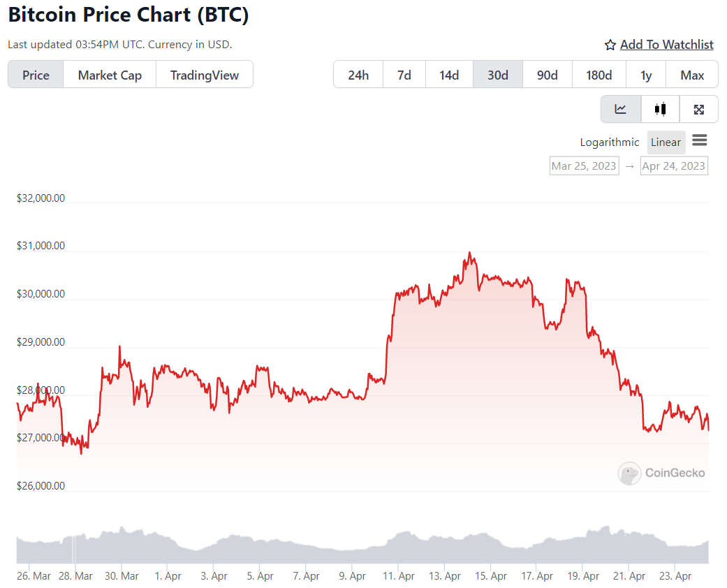727x588 pixels.
Task: Click the CoinGecko logo watermark
Action: [661, 473]
